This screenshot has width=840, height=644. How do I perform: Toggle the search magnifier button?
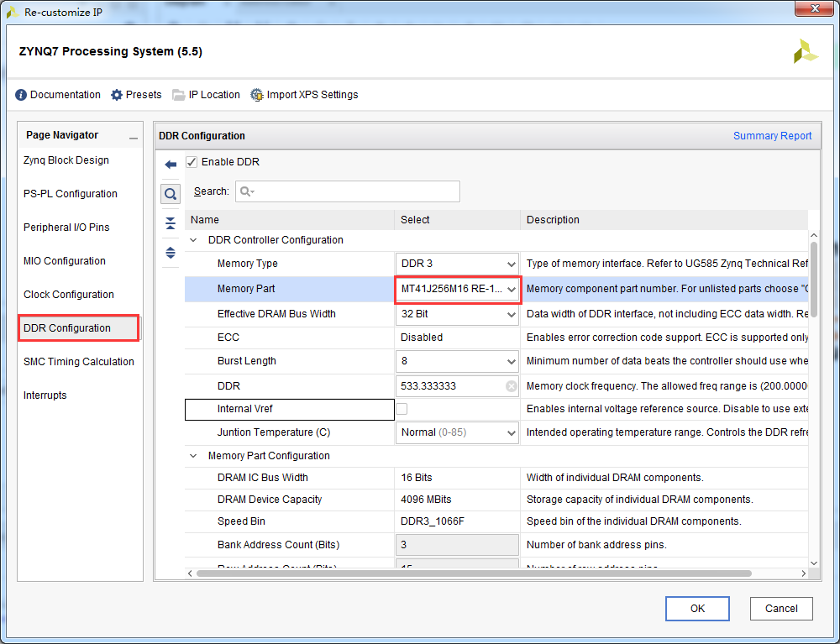click(171, 194)
